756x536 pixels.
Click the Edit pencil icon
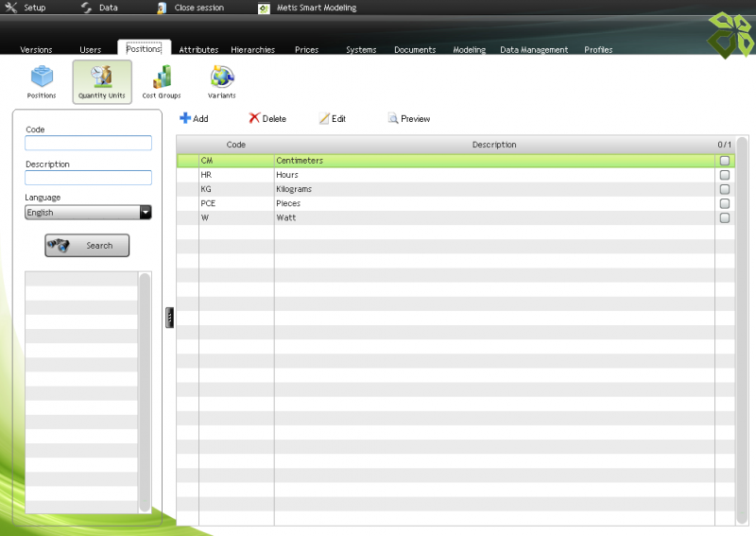pyautogui.click(x=324, y=119)
